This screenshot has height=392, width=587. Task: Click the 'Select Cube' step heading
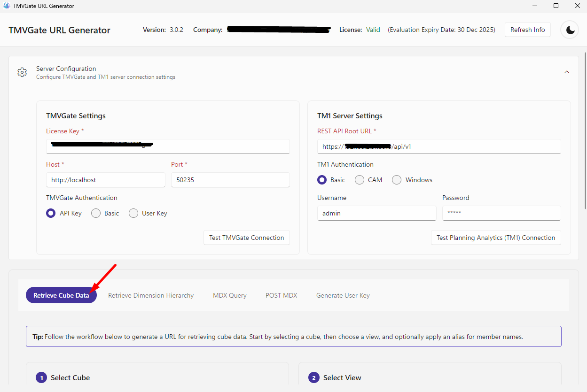point(70,377)
